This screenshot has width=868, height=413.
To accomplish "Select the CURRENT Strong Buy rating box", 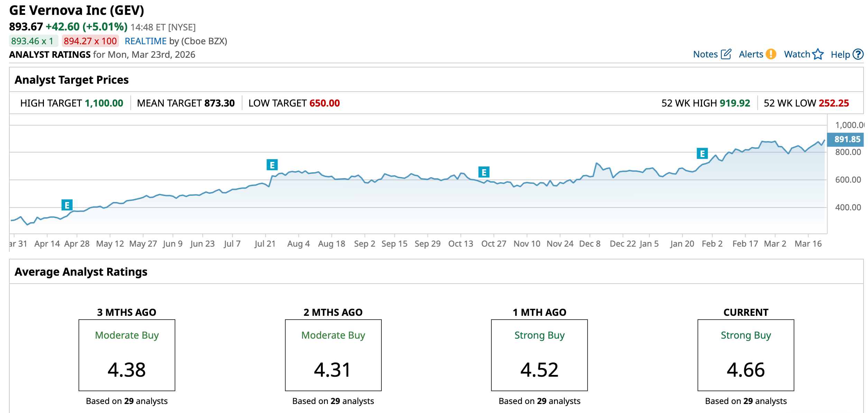I will (746, 355).
